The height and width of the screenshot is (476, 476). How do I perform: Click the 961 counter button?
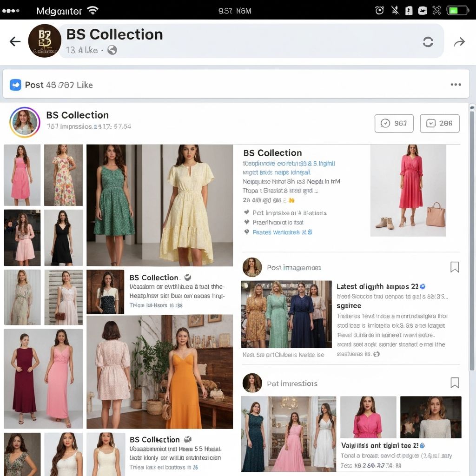[x=394, y=123]
